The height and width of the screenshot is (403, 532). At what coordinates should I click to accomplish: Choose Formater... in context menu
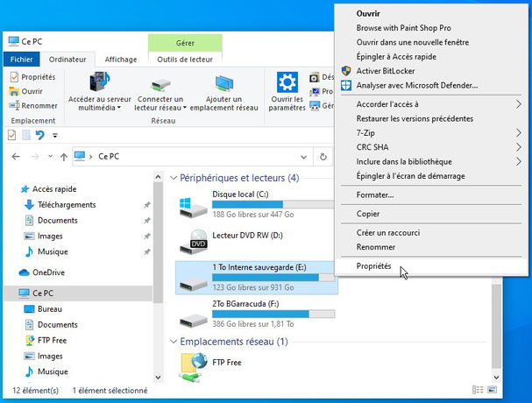[431, 195]
